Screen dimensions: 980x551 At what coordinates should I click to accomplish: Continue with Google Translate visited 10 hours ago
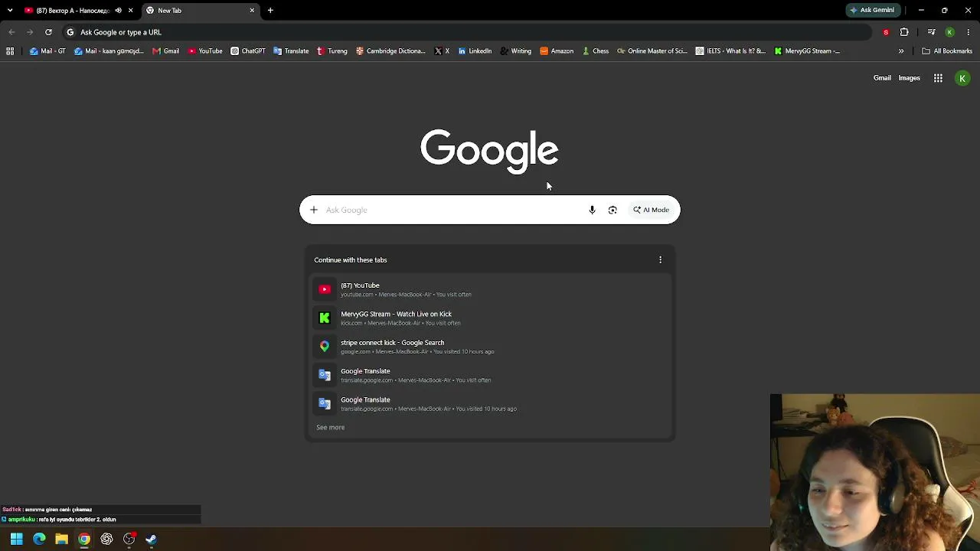pyautogui.click(x=490, y=403)
